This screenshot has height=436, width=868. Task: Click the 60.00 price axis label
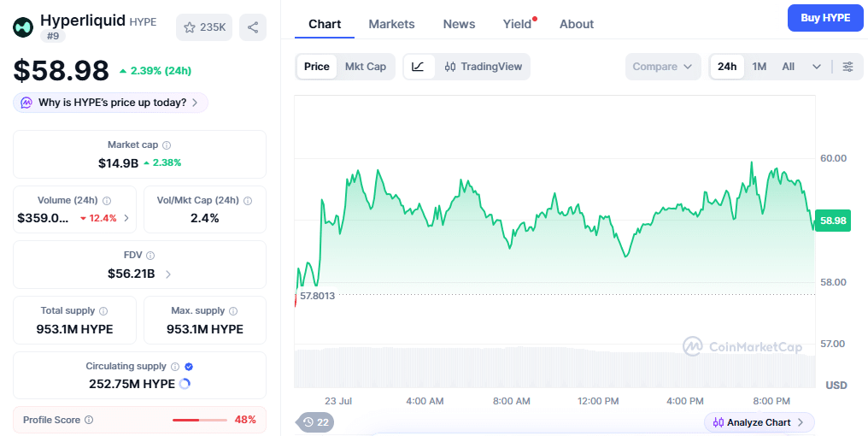click(833, 158)
